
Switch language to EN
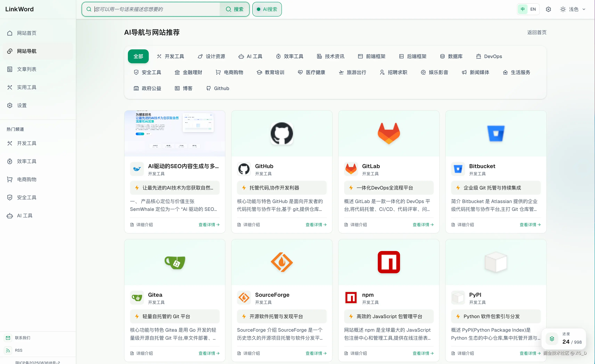pos(533,9)
